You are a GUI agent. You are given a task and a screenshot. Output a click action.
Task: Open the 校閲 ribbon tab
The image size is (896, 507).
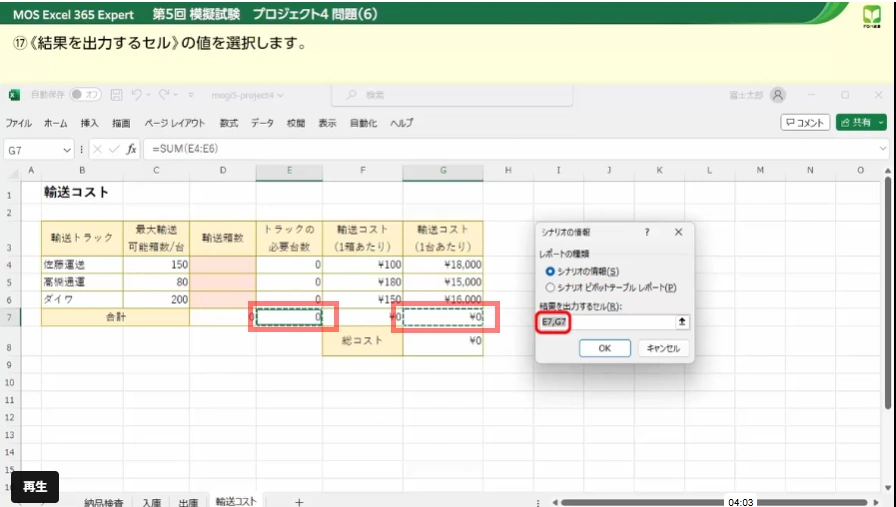click(295, 123)
